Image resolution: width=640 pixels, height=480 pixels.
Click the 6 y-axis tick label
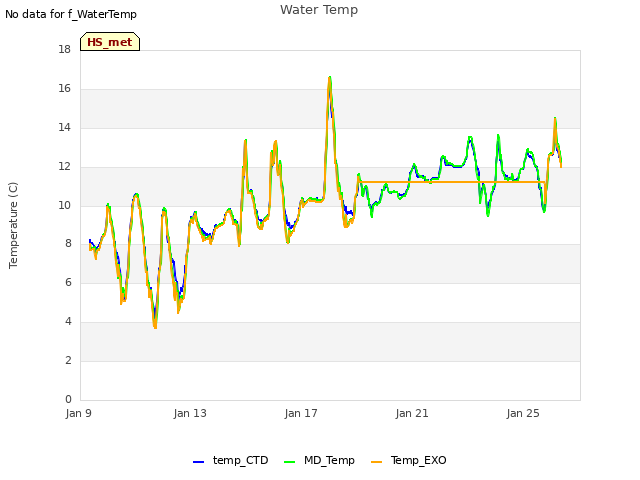68,282
